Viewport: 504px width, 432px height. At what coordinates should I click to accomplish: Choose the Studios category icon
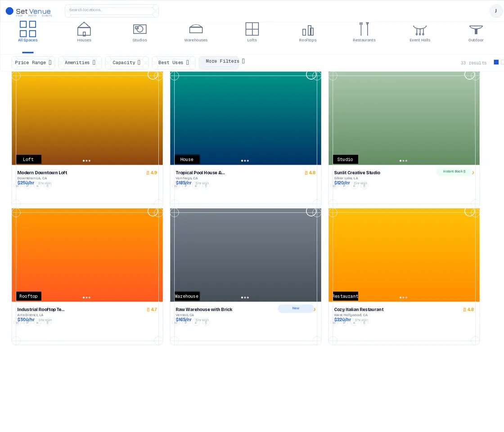click(140, 29)
